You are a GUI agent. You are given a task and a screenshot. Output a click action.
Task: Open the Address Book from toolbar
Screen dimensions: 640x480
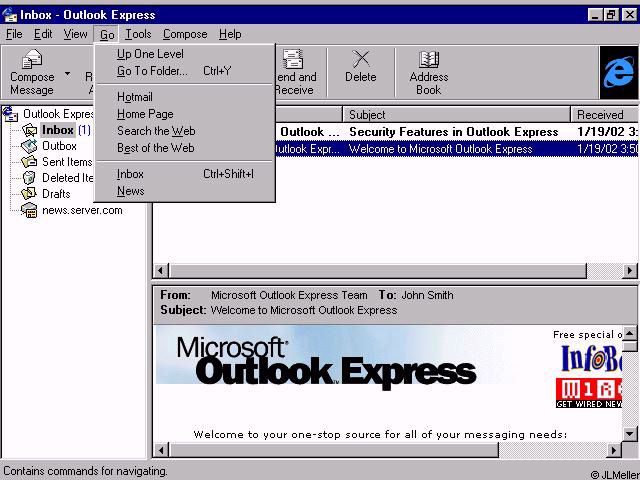pos(429,72)
